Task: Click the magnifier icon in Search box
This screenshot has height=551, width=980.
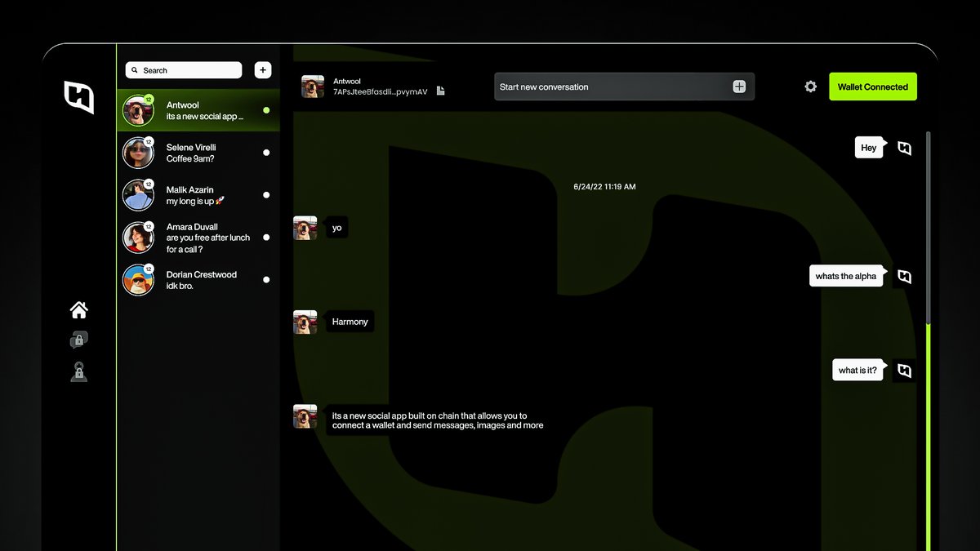Action: [x=136, y=70]
